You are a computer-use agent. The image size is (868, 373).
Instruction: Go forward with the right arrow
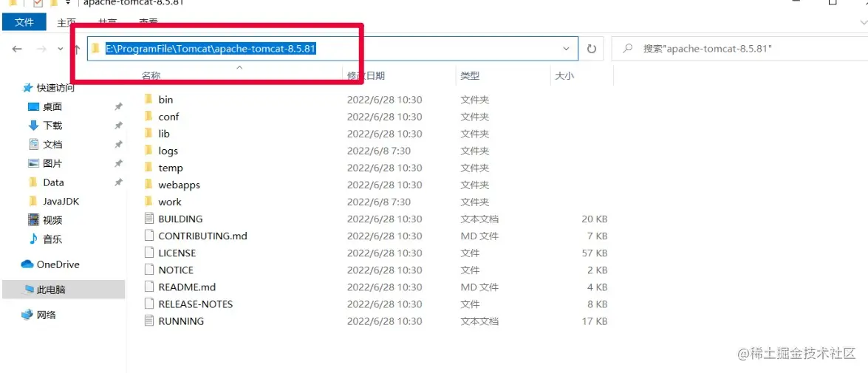41,49
